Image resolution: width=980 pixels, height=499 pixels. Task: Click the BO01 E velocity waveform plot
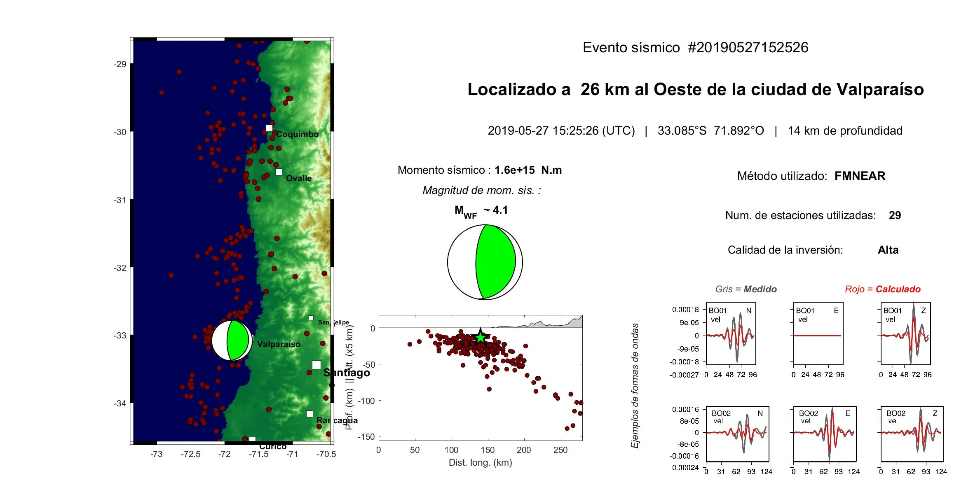coord(818,333)
